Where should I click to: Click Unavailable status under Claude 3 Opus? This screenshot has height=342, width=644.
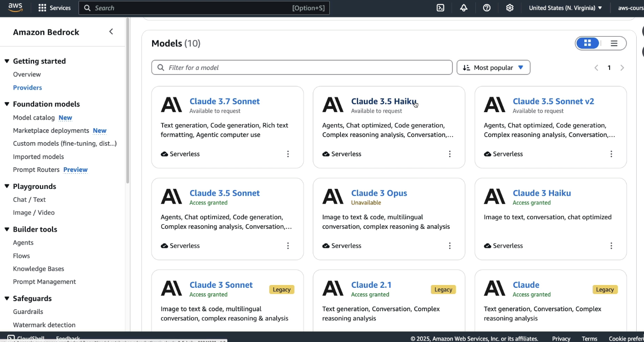[x=366, y=203]
